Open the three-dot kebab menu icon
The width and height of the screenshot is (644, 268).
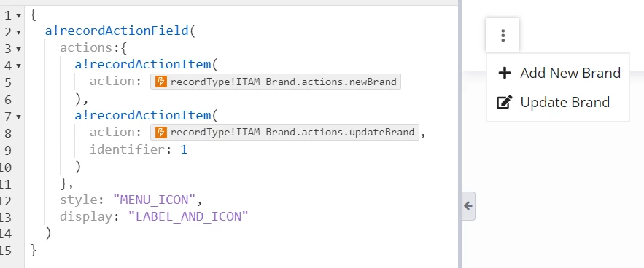tap(503, 35)
